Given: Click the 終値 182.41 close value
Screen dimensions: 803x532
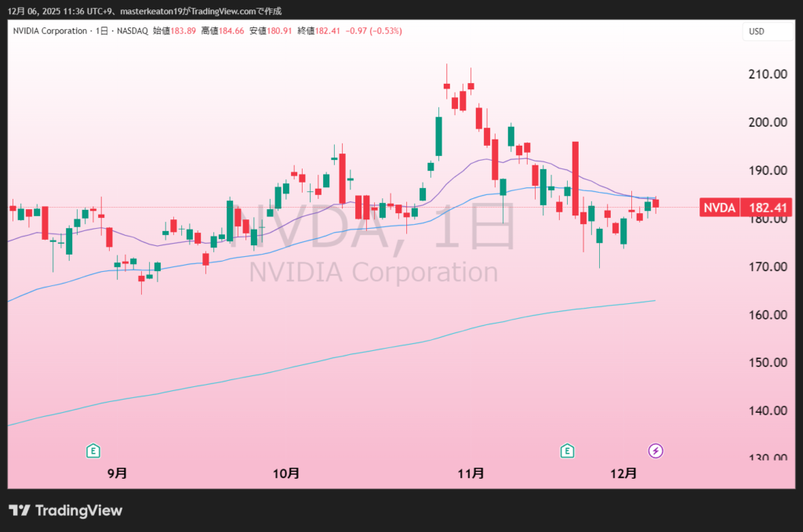Looking at the screenshot, I should pyautogui.click(x=314, y=31).
